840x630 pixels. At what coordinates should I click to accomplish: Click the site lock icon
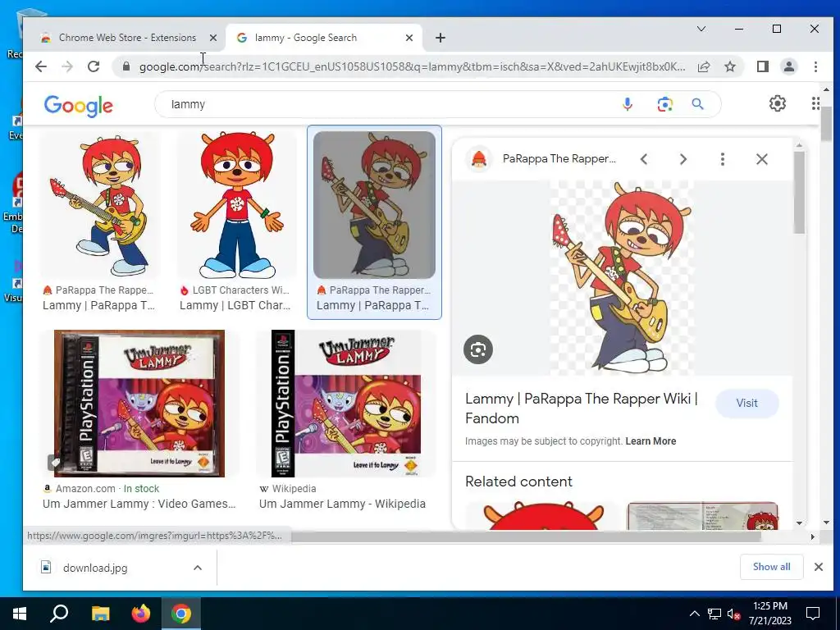tap(126, 66)
